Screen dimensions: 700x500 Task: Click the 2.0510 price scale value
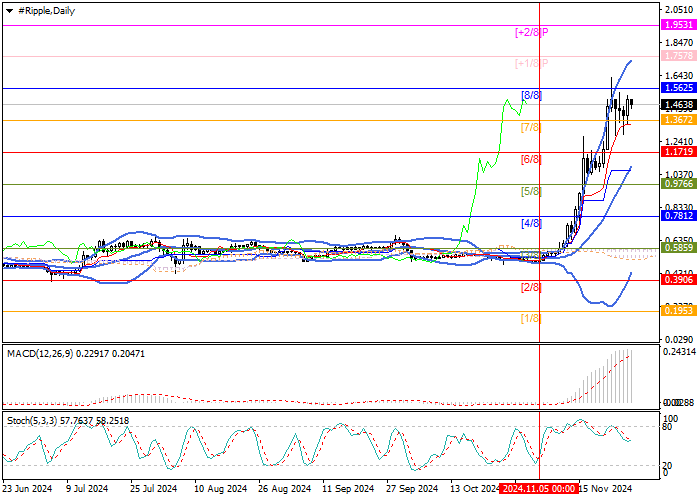679,10
